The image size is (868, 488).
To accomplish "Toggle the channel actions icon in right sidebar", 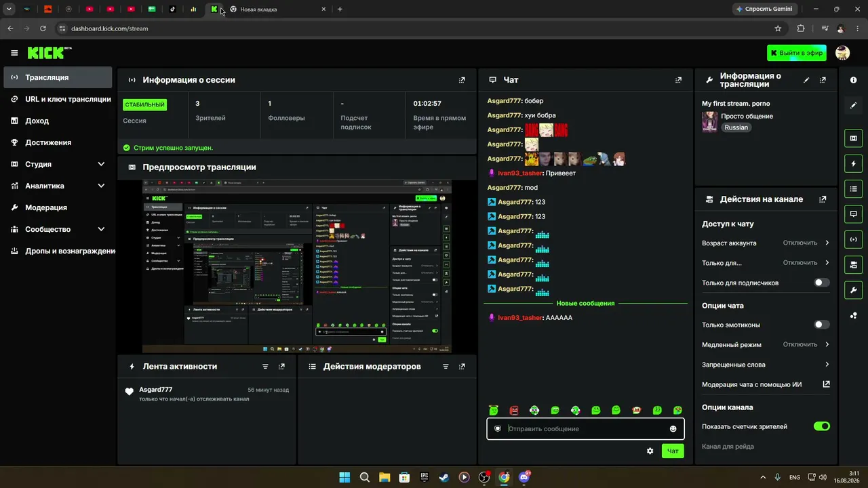I will (853, 264).
